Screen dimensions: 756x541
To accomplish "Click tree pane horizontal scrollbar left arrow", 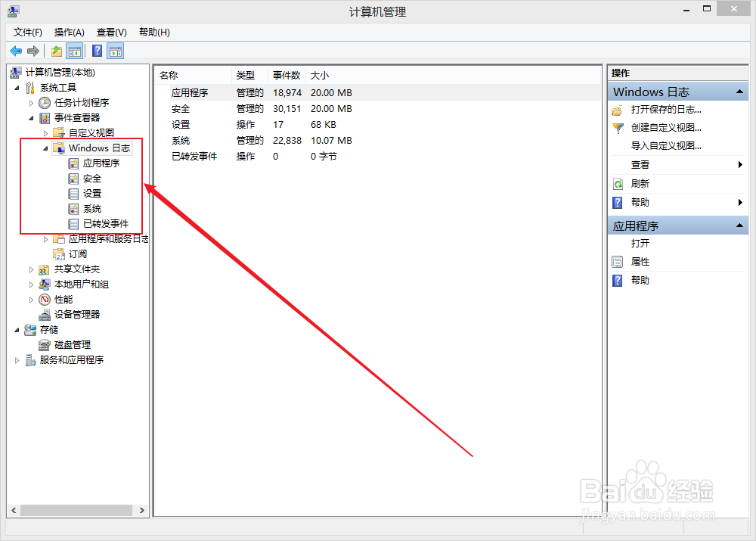I will 14,510.
